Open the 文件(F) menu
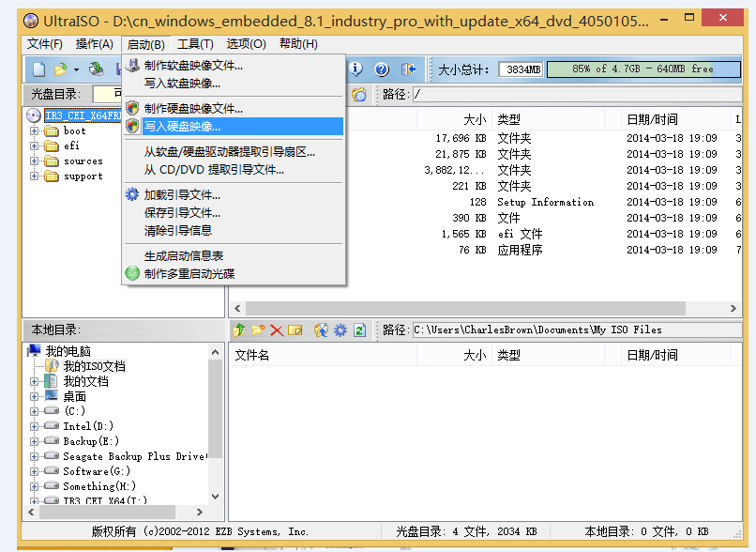Image resolution: width=756 pixels, height=552 pixels. point(45,44)
